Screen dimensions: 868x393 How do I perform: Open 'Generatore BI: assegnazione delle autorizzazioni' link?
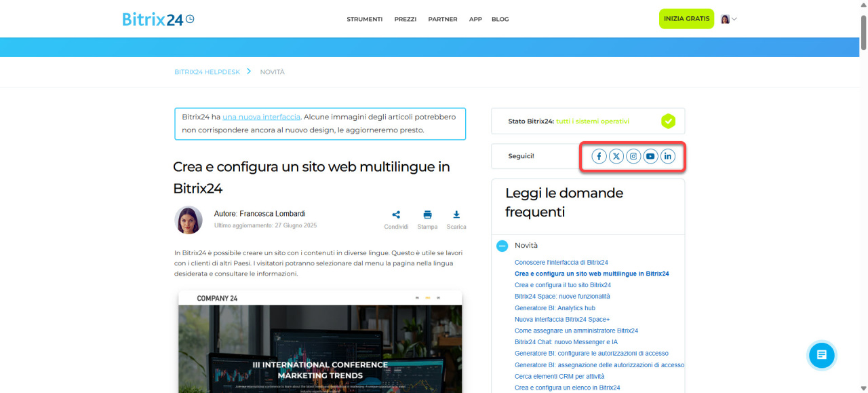(599, 365)
